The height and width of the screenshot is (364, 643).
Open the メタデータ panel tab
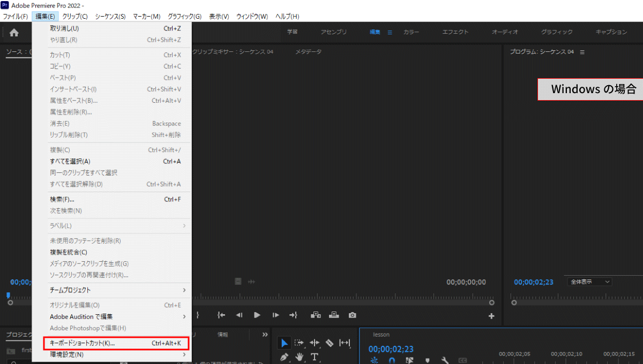point(309,52)
